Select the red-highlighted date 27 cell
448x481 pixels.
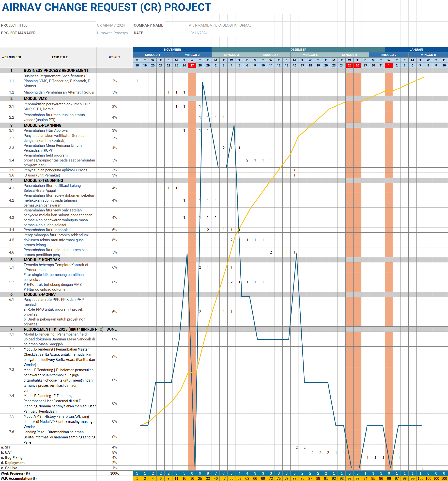coord(192,65)
